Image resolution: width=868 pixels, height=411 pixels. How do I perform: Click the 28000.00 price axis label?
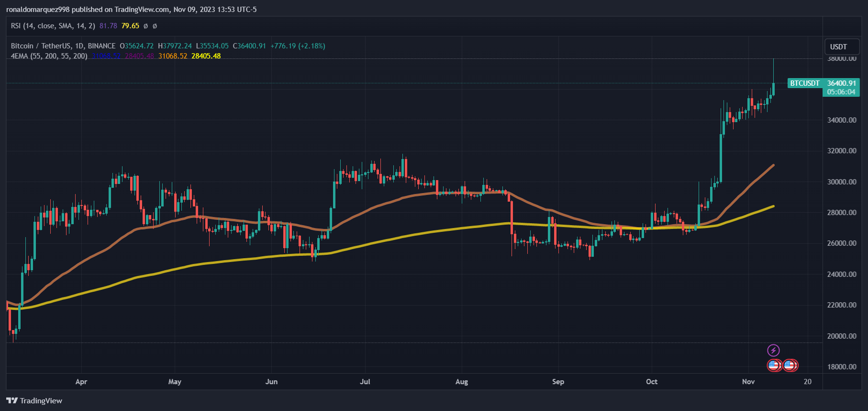(x=842, y=212)
